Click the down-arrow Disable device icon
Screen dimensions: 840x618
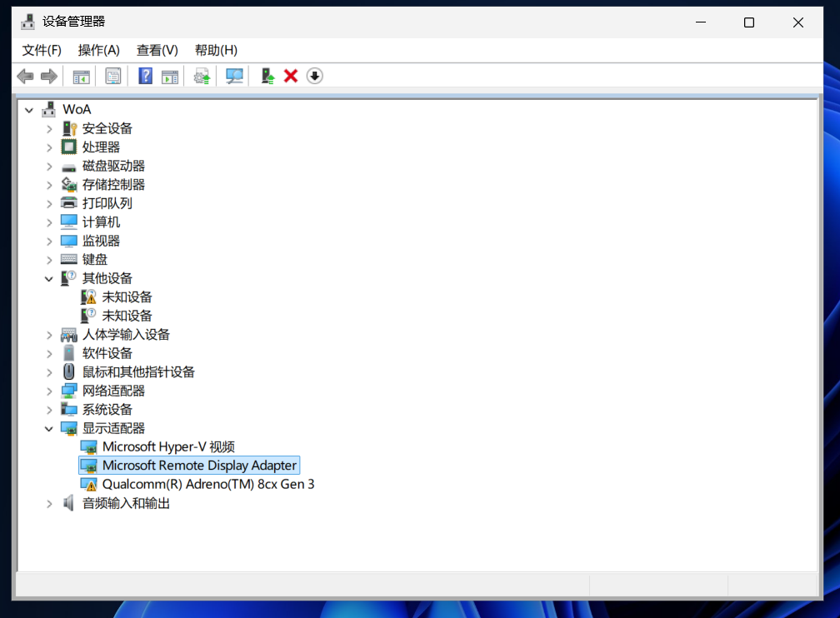point(314,76)
